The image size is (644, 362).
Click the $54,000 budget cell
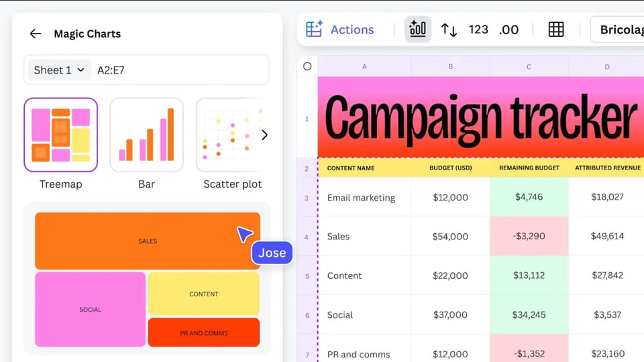pyautogui.click(x=451, y=237)
